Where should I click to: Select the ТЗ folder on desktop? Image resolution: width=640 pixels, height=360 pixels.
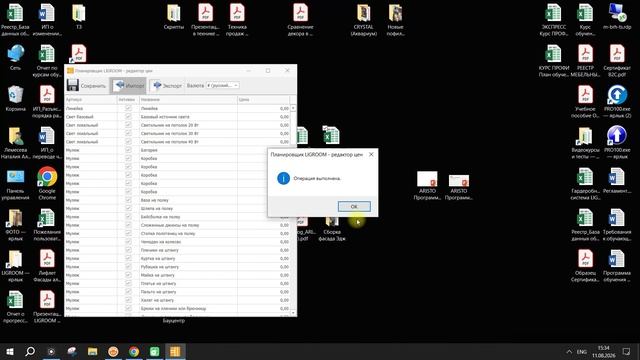tap(79, 16)
